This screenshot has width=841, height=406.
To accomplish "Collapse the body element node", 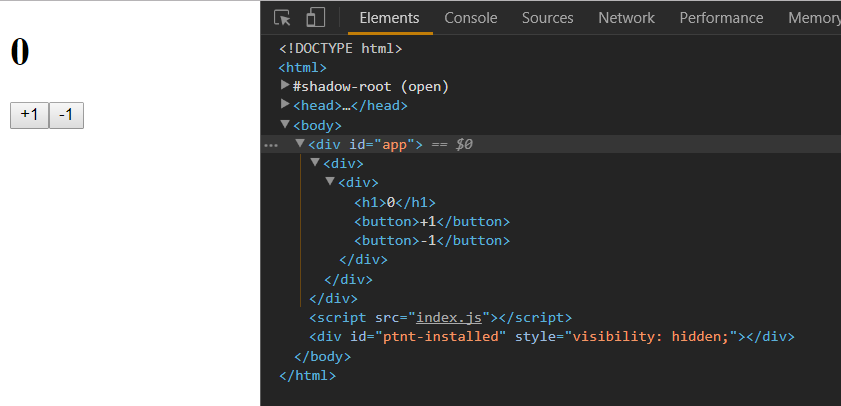I will click(x=286, y=125).
